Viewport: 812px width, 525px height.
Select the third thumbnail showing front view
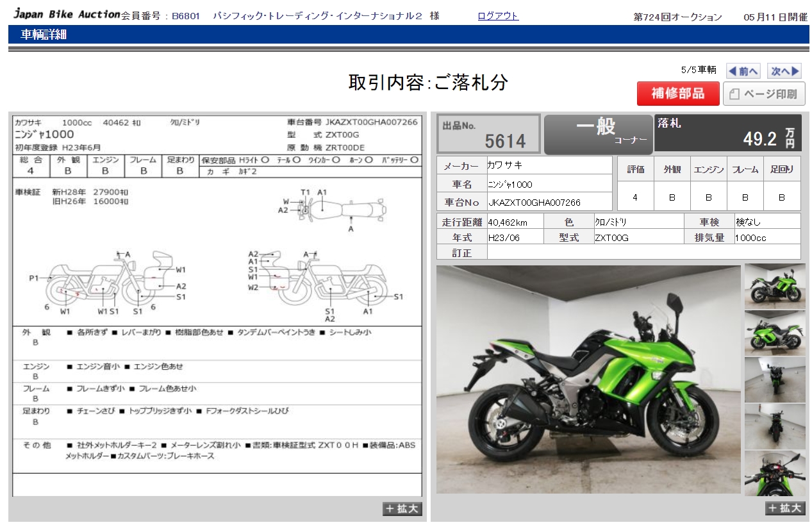point(775,379)
